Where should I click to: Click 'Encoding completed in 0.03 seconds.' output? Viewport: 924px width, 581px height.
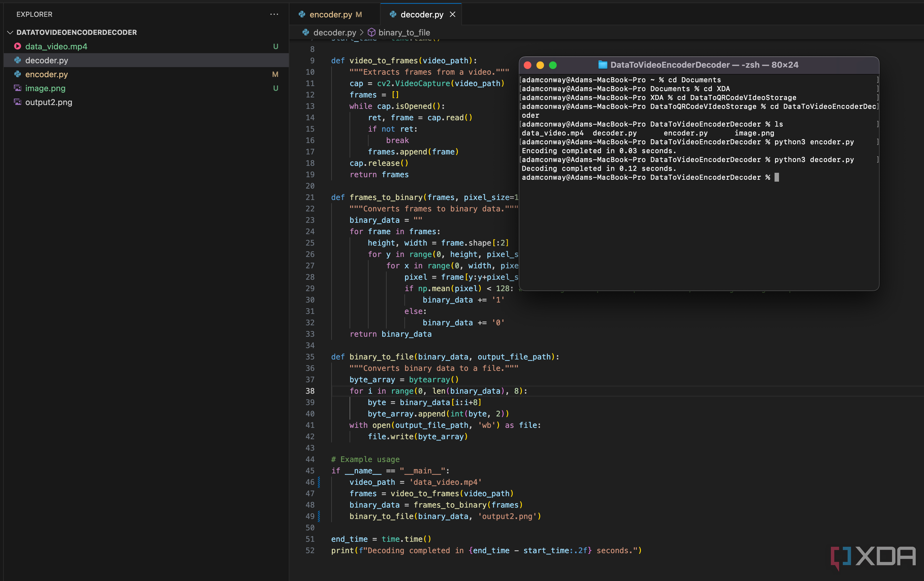pos(598,151)
